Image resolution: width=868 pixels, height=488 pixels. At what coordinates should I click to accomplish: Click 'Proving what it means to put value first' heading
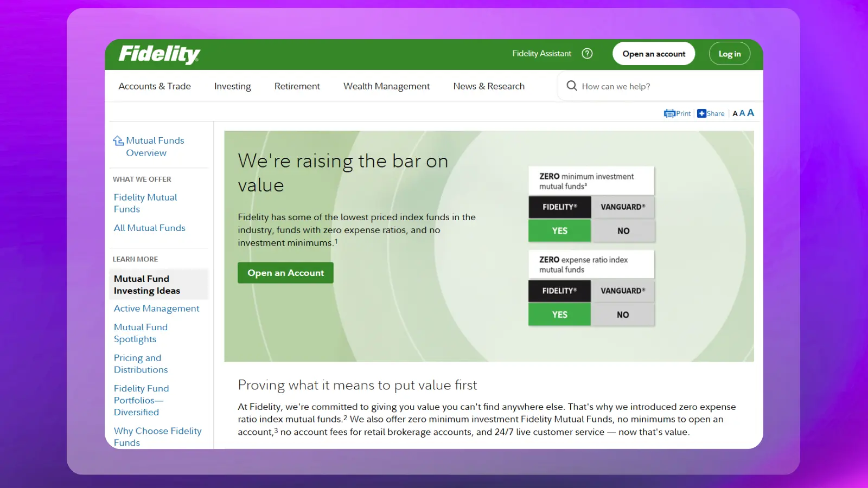click(x=358, y=385)
